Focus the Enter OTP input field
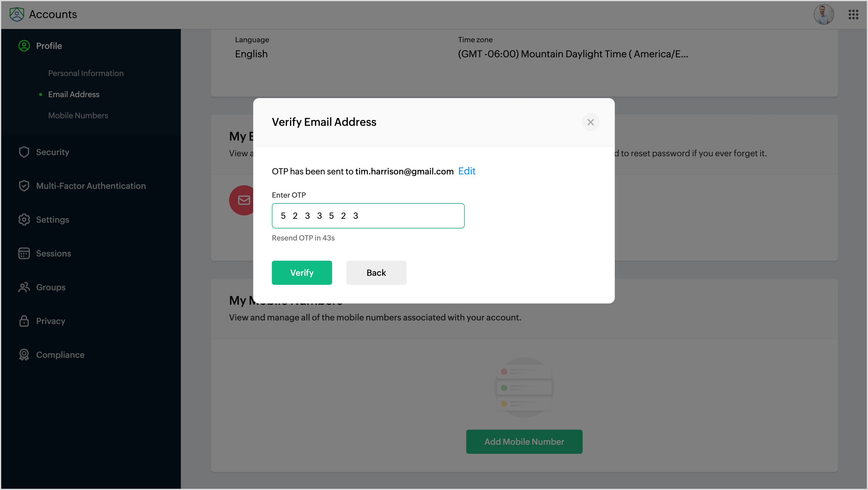The image size is (868, 490). click(368, 216)
